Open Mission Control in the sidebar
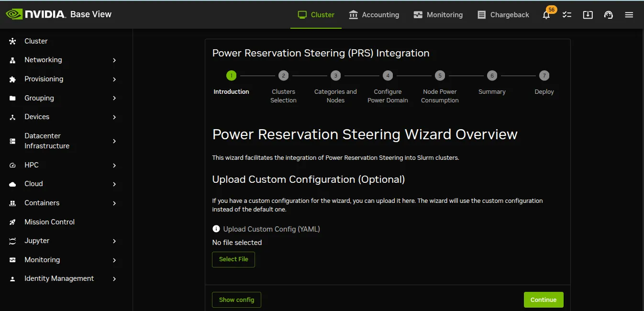The height and width of the screenshot is (311, 644). [50, 222]
